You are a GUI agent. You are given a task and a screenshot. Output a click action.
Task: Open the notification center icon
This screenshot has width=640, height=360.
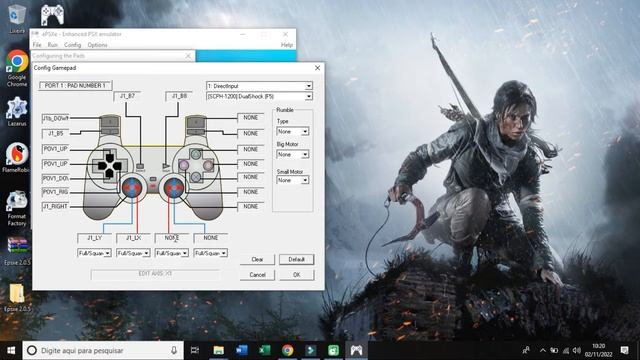[624, 350]
